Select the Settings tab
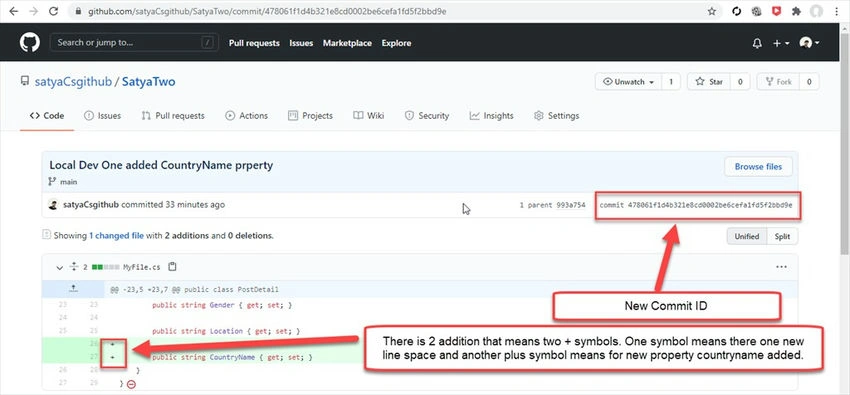This screenshot has height=395, width=850. pyautogui.click(x=556, y=115)
